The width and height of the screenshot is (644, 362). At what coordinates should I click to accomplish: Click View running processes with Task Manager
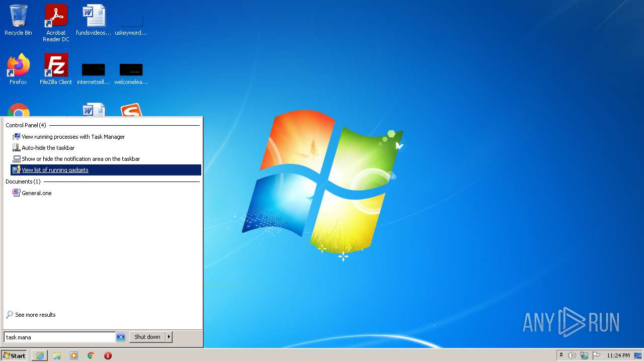106,137
